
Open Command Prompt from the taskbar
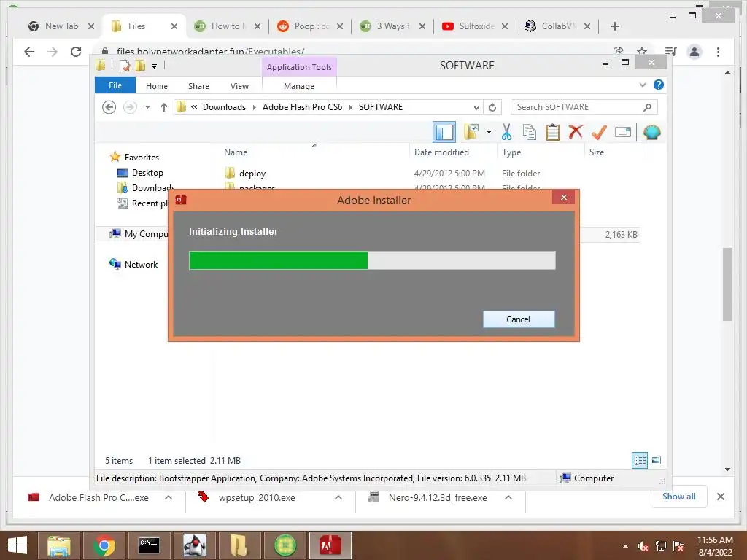[x=149, y=545]
